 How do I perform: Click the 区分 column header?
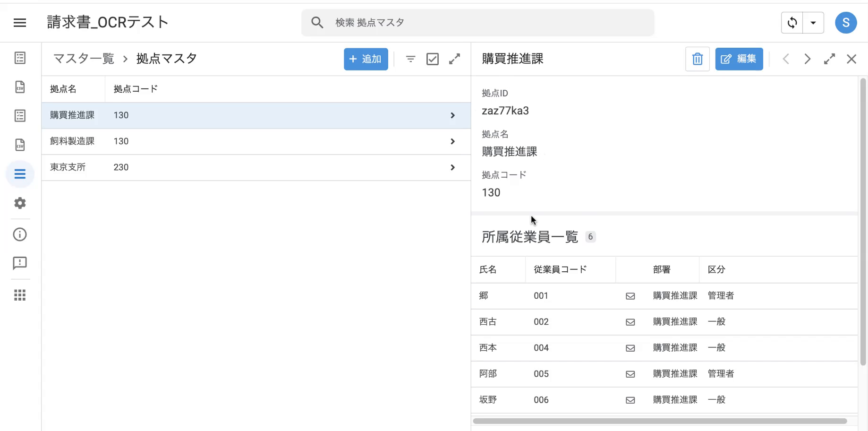716,269
